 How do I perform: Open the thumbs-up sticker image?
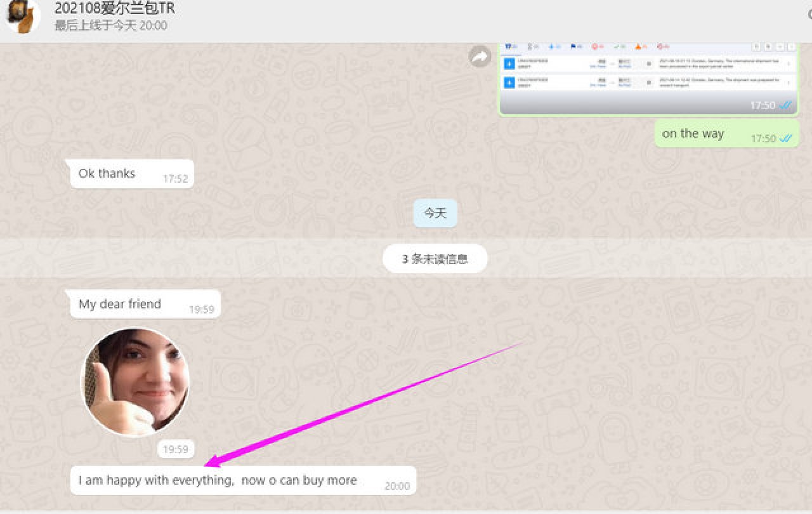tap(135, 382)
